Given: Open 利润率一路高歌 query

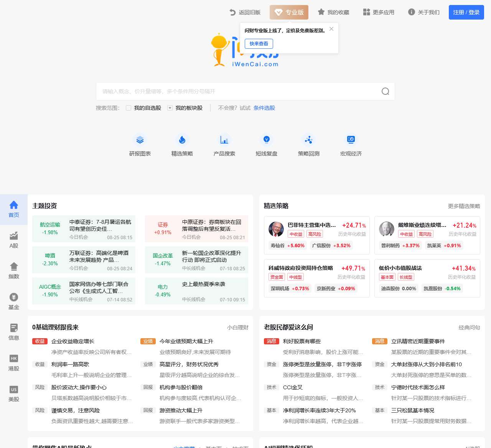Looking at the screenshot, I should pos(70,364).
